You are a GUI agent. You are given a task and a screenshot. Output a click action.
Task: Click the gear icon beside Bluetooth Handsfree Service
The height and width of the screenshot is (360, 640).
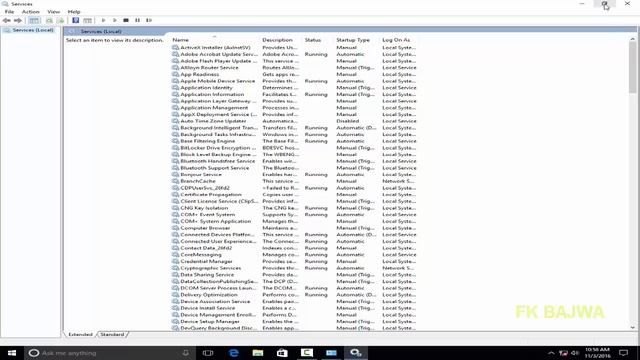click(176, 161)
